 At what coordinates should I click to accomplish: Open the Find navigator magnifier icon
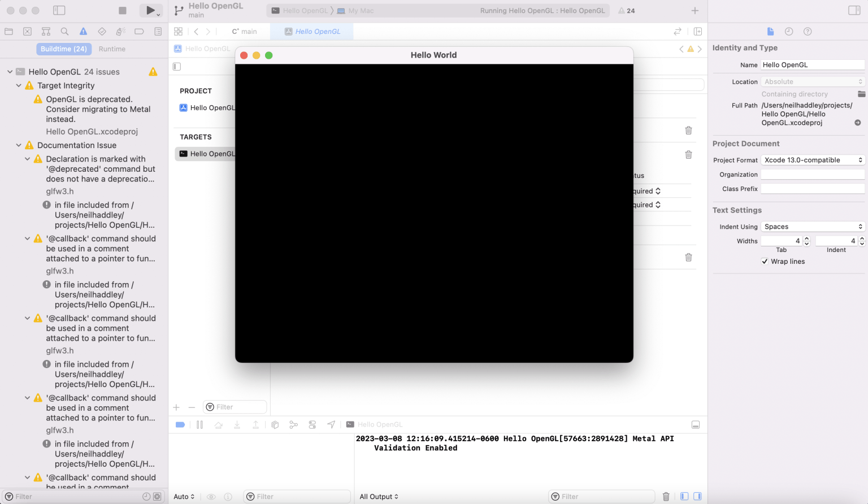pos(64,32)
